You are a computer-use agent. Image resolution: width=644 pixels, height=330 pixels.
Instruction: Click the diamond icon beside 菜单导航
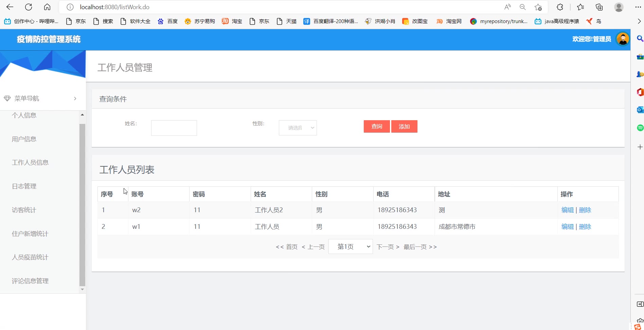click(7, 98)
